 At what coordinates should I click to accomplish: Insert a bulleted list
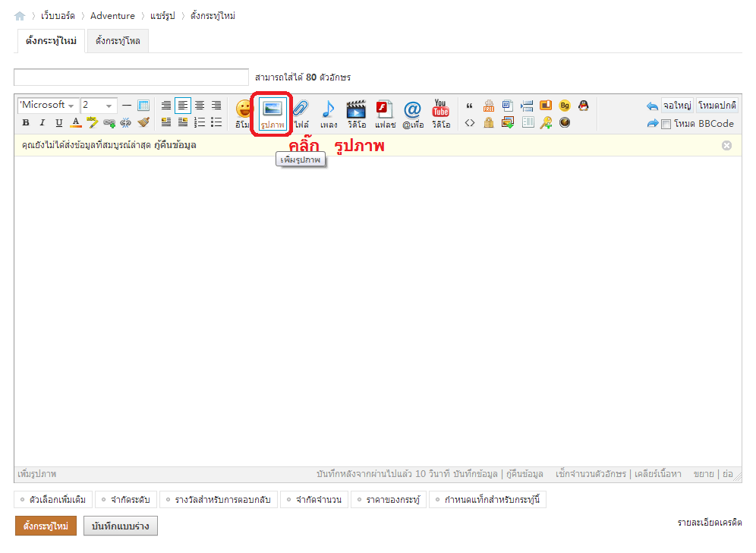(216, 122)
